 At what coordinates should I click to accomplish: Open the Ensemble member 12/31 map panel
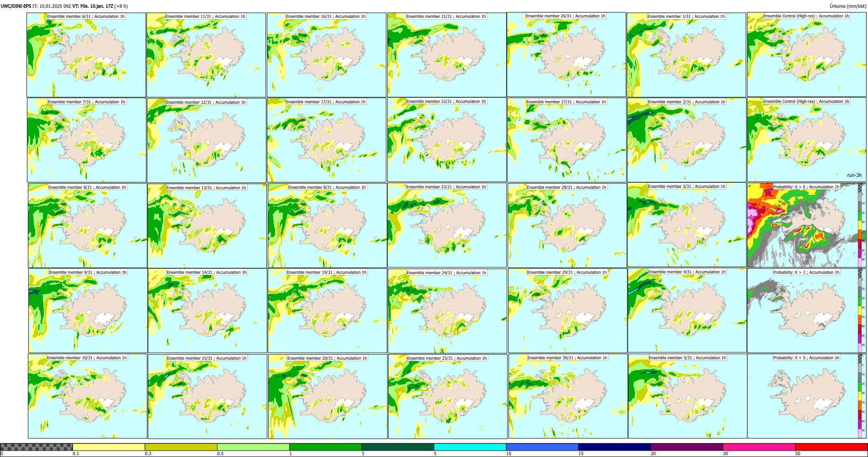click(x=206, y=140)
